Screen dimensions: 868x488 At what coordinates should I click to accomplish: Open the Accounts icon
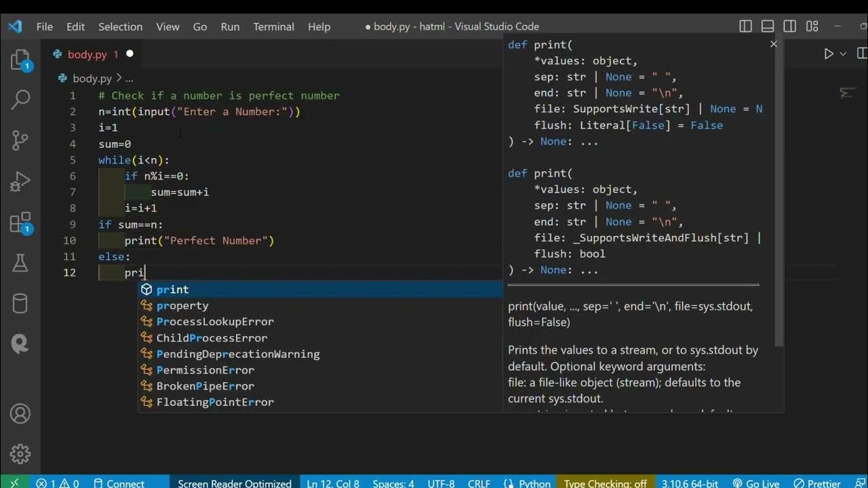(x=20, y=413)
